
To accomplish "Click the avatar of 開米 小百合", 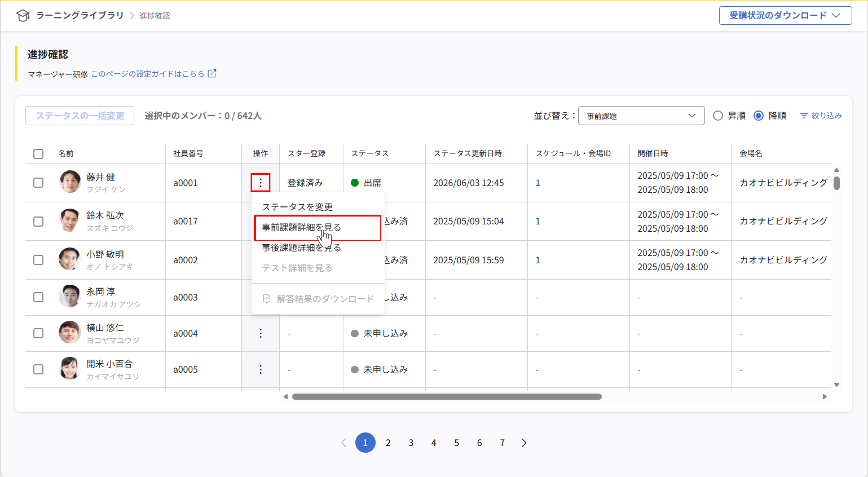I will click(x=70, y=368).
